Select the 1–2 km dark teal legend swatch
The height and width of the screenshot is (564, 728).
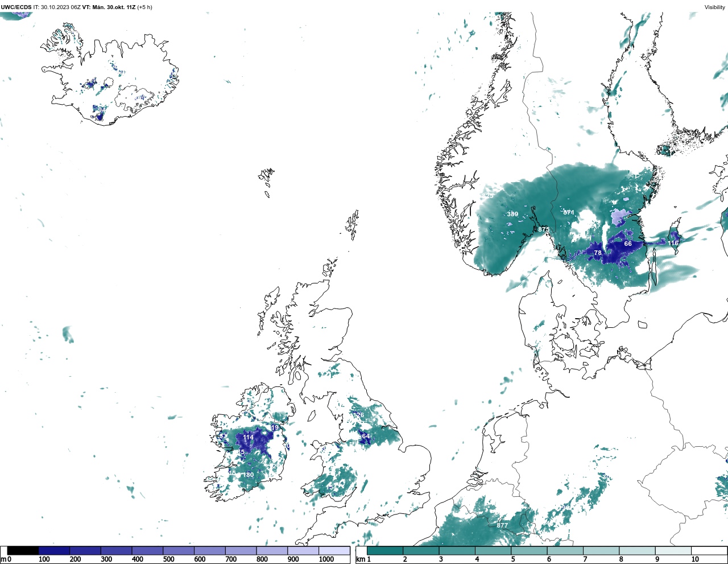[385, 551]
